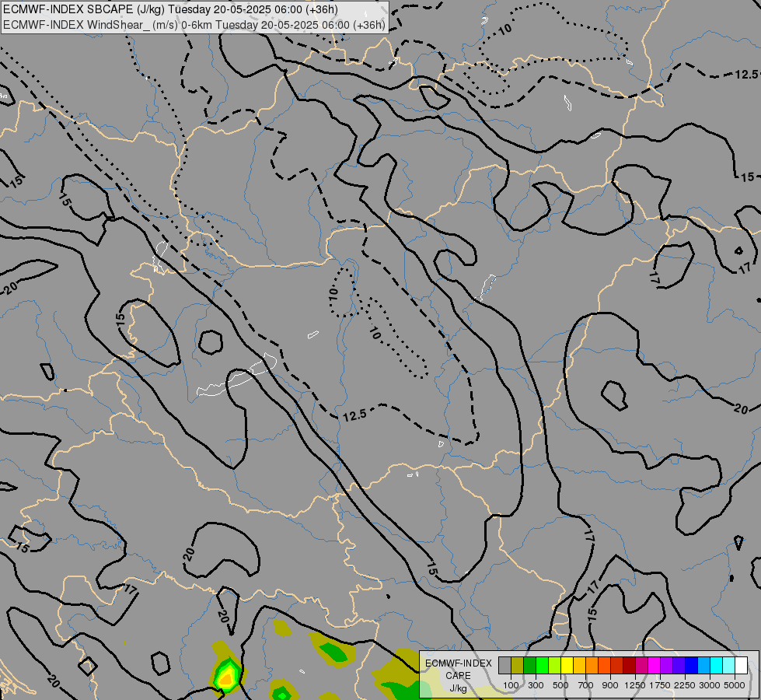Click the 900 value on the legend scale
The width and height of the screenshot is (761, 700).
[x=610, y=685]
